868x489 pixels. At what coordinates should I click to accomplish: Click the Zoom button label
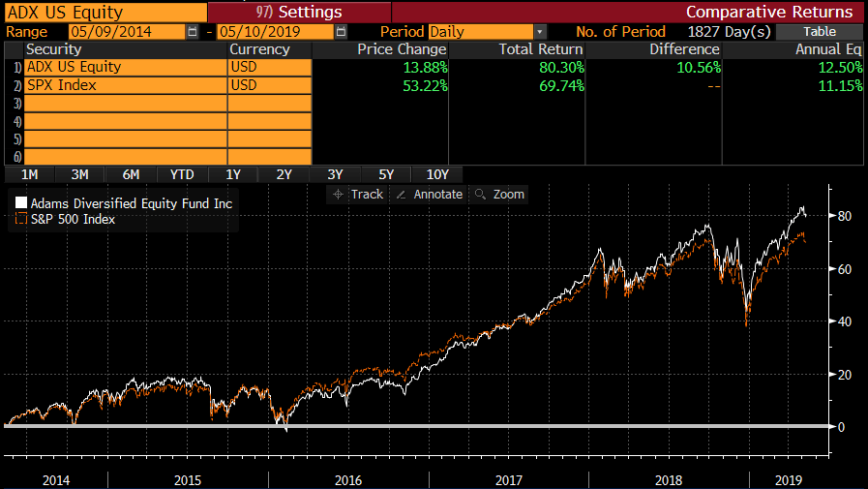(x=509, y=195)
